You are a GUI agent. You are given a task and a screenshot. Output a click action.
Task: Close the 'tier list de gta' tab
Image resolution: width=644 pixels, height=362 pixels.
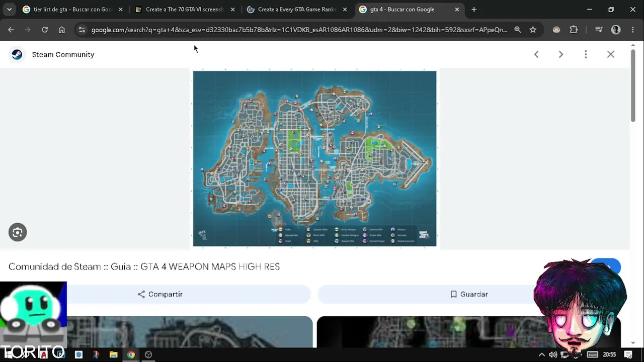point(120,9)
